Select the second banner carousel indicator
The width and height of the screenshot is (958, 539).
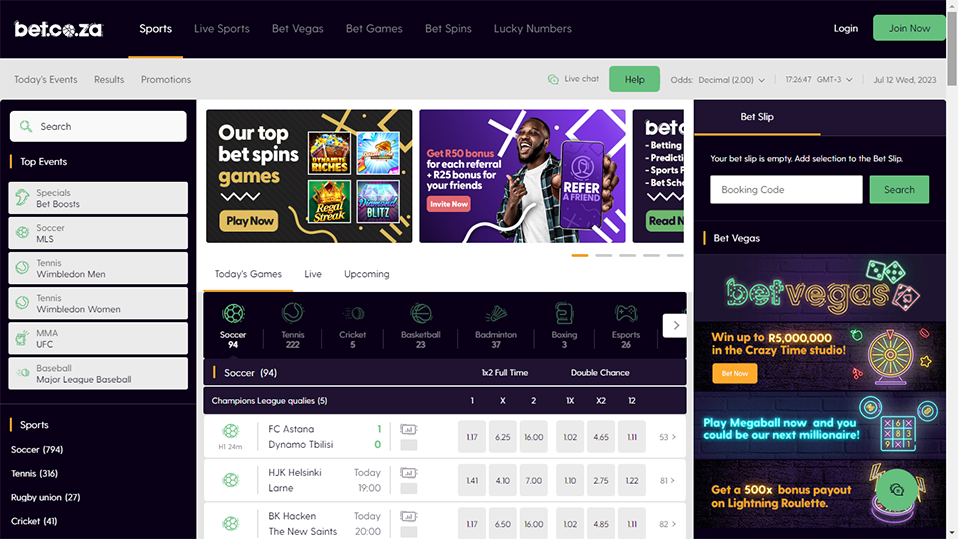(x=604, y=255)
